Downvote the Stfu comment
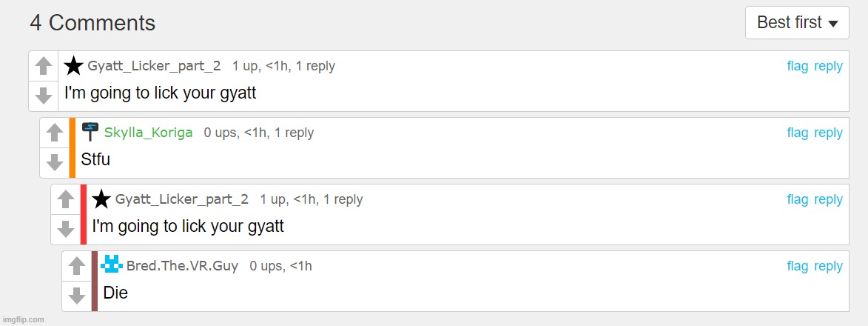Viewport: 868px width, 326px height. click(x=55, y=162)
